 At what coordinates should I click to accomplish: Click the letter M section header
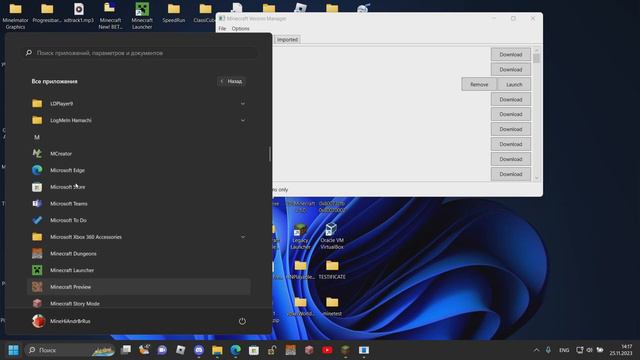click(x=37, y=137)
